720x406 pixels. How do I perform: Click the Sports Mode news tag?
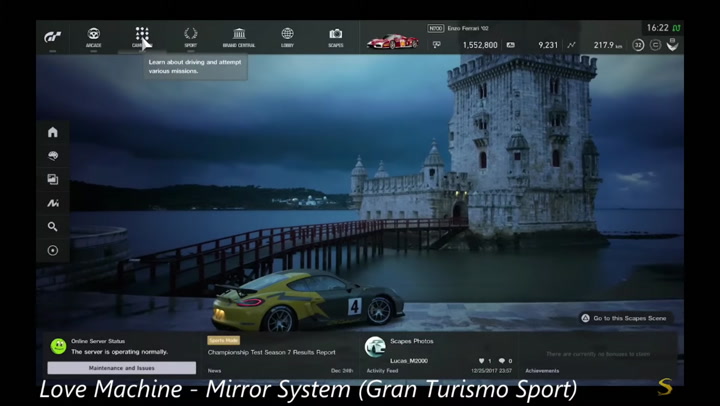pyautogui.click(x=224, y=340)
